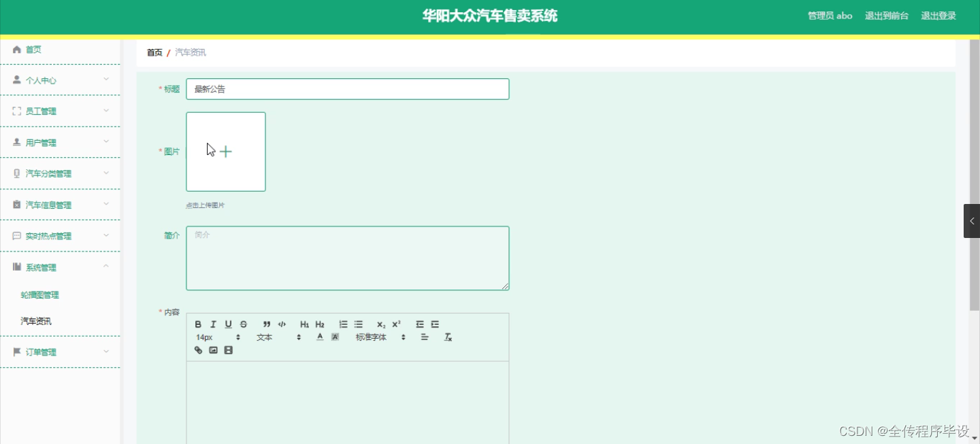
Task: Select the ordered list formatting option
Action: tap(342, 324)
